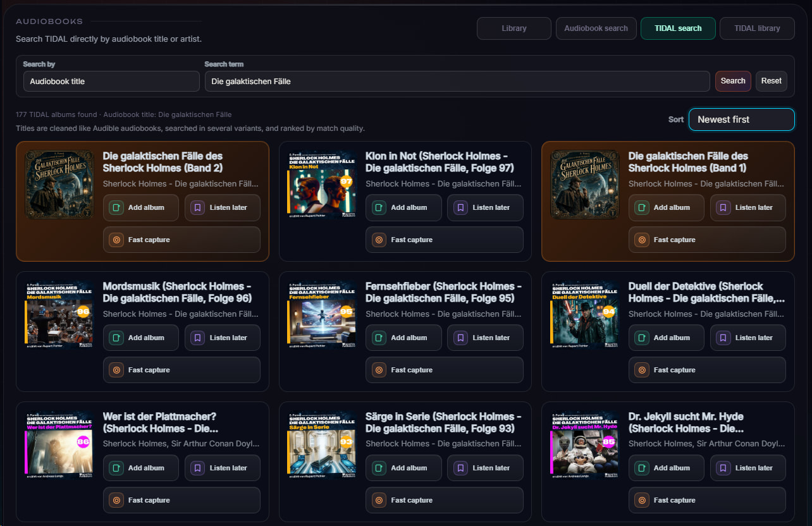Click the Search button
This screenshot has height=526, width=812.
click(733, 81)
